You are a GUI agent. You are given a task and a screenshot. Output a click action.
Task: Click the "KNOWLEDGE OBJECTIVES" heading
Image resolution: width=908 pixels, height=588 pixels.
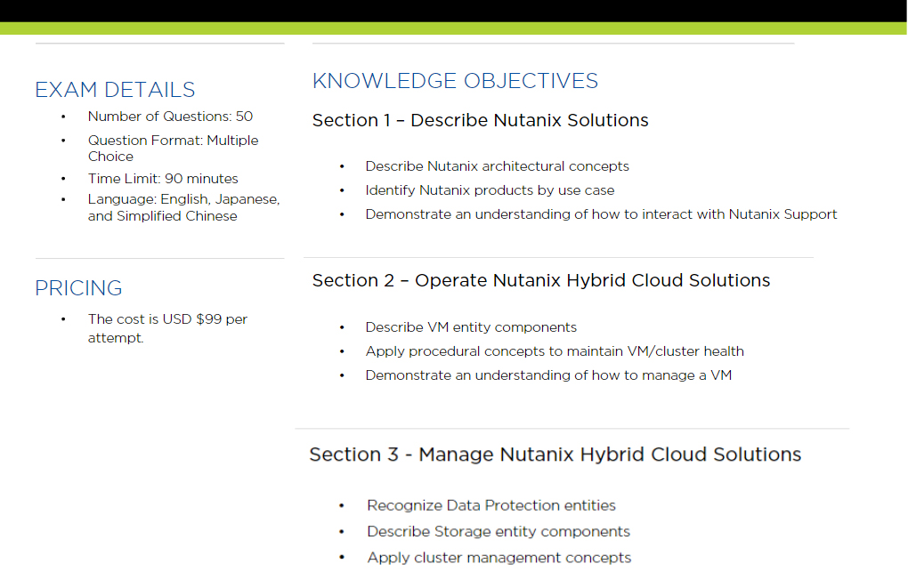tap(455, 81)
